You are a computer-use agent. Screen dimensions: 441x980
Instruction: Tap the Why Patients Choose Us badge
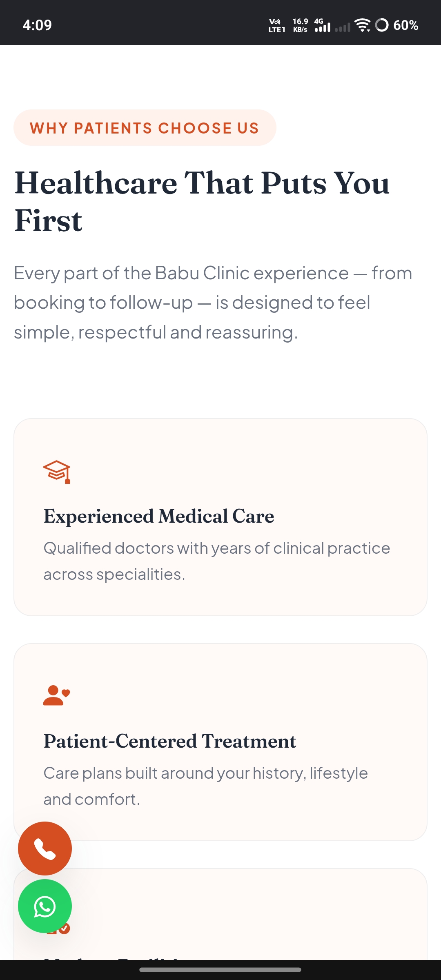(x=145, y=128)
